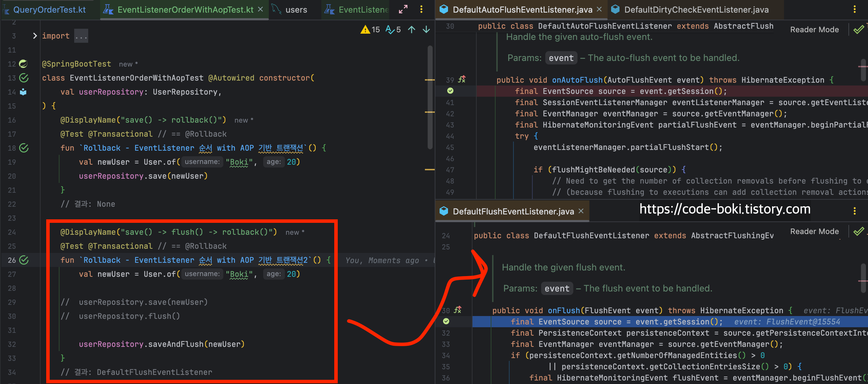Open options menu of the DefaultFlushEventListener pane
Viewport: 868px width, 384px height.
(854, 211)
